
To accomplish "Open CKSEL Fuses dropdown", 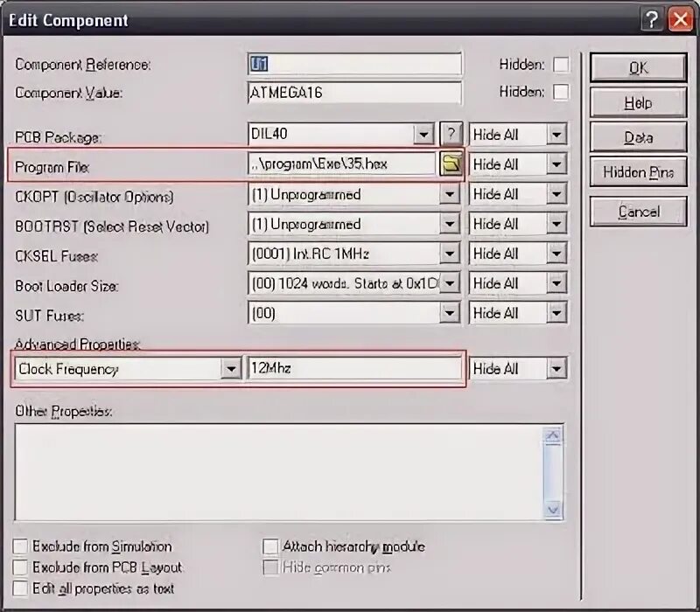I will [450, 254].
